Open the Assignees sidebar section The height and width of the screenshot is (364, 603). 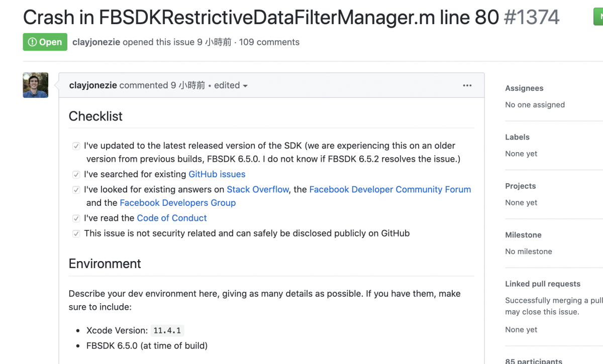pos(524,88)
